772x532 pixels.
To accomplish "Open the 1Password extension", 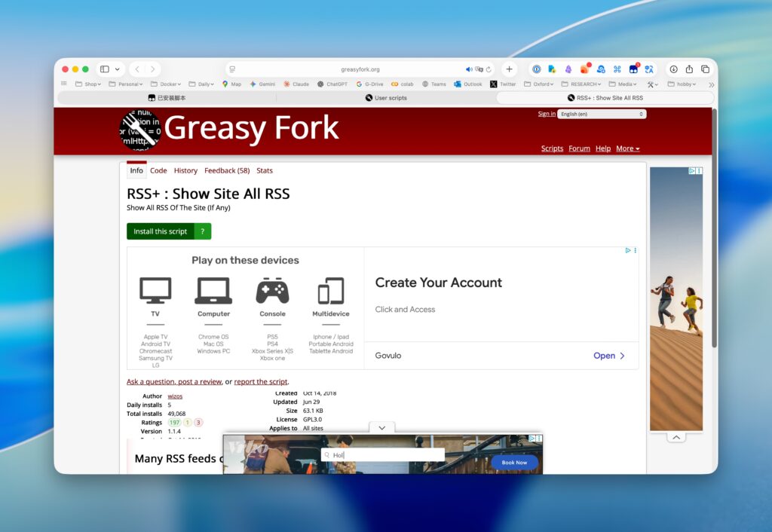I will 537,69.
